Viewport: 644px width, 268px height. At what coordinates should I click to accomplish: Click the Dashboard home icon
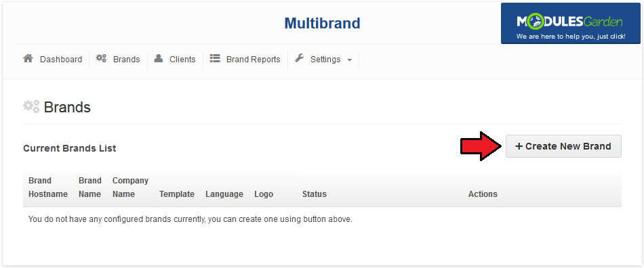pyautogui.click(x=28, y=58)
